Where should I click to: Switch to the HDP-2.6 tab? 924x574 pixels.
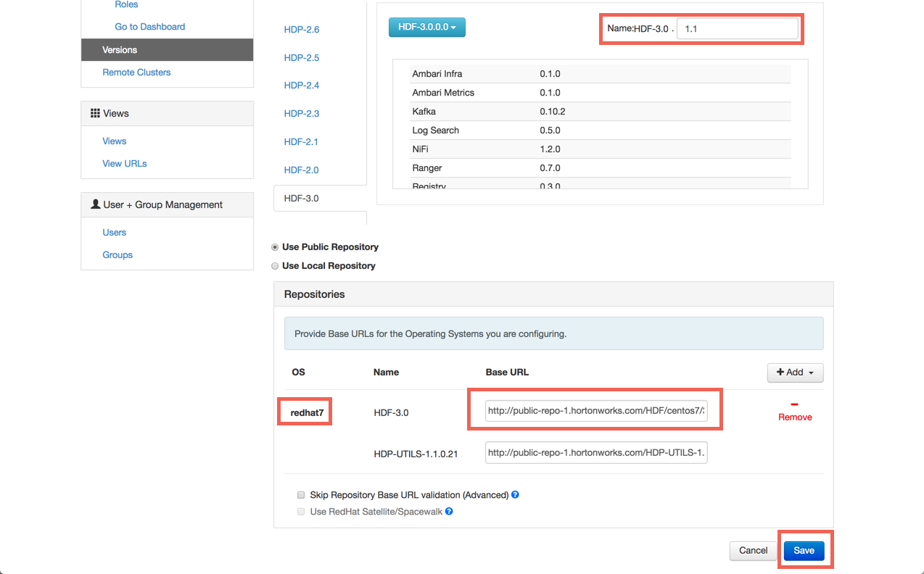(302, 29)
